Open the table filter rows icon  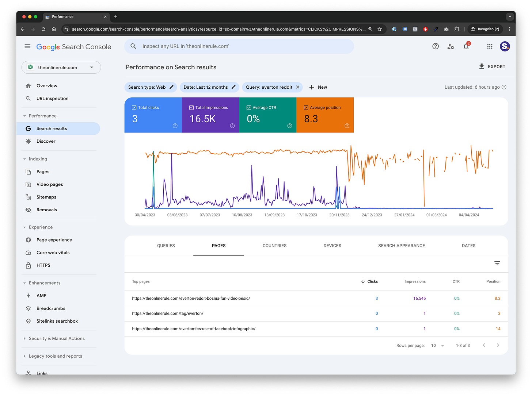coord(497,263)
